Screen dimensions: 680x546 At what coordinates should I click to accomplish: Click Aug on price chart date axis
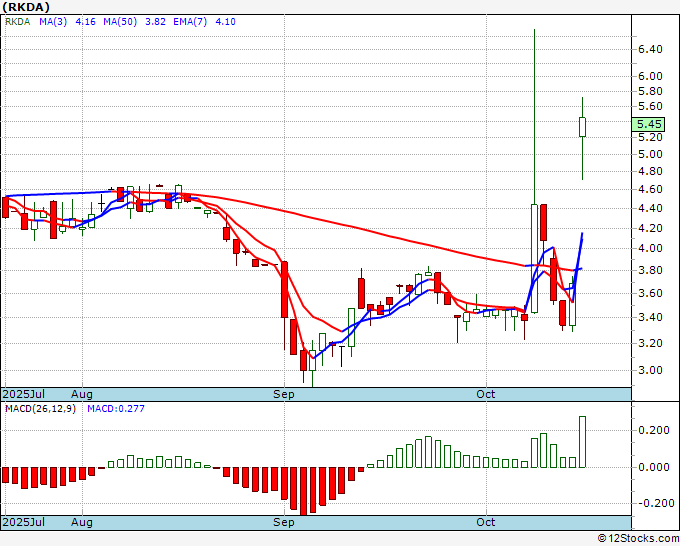[82, 394]
